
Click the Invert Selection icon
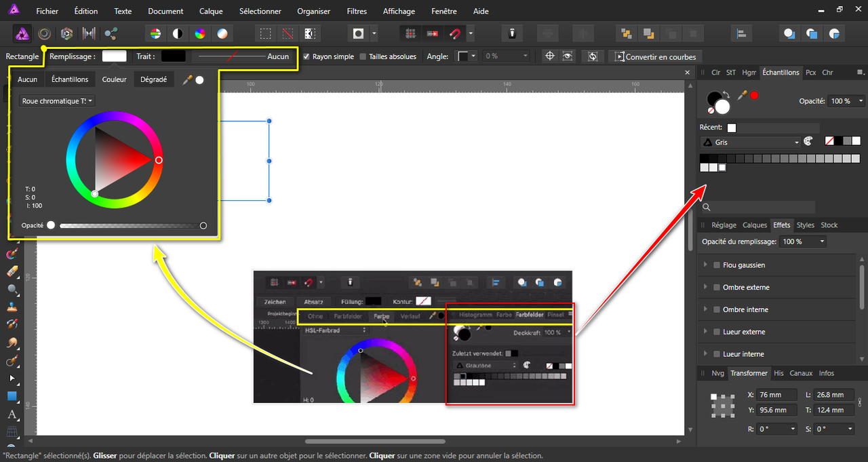coord(310,33)
